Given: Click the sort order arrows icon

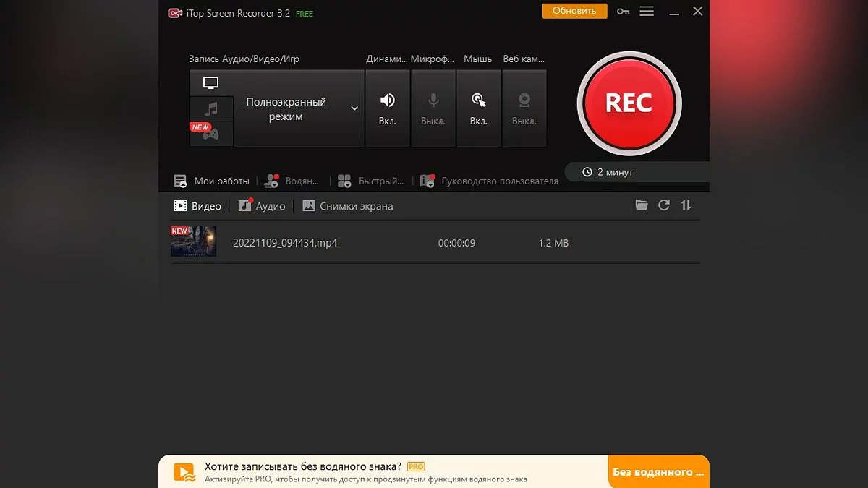Looking at the screenshot, I should (x=686, y=205).
